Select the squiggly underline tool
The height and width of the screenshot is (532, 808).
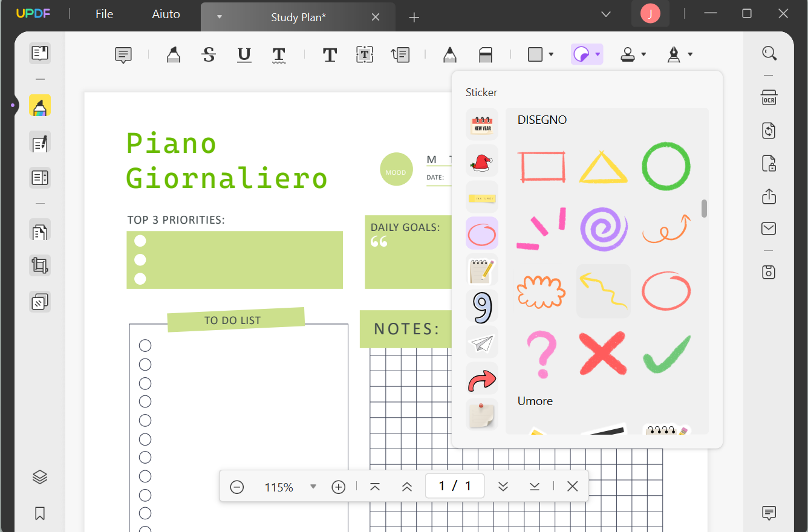pyautogui.click(x=279, y=54)
